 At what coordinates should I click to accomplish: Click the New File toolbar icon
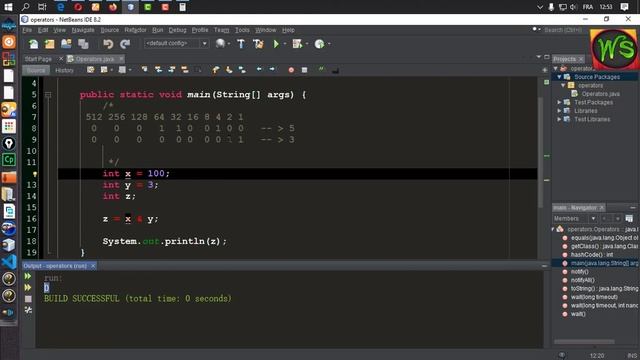pos(33,44)
